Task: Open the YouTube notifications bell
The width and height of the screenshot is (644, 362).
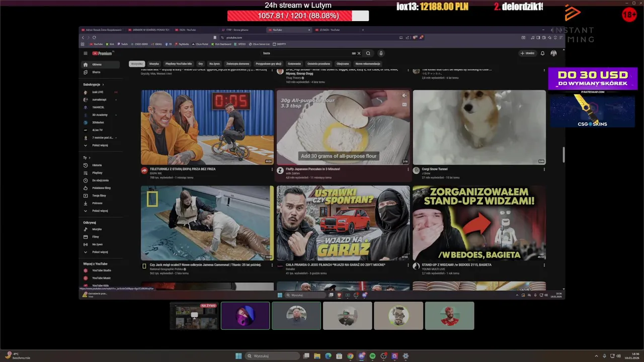Action: [542, 53]
